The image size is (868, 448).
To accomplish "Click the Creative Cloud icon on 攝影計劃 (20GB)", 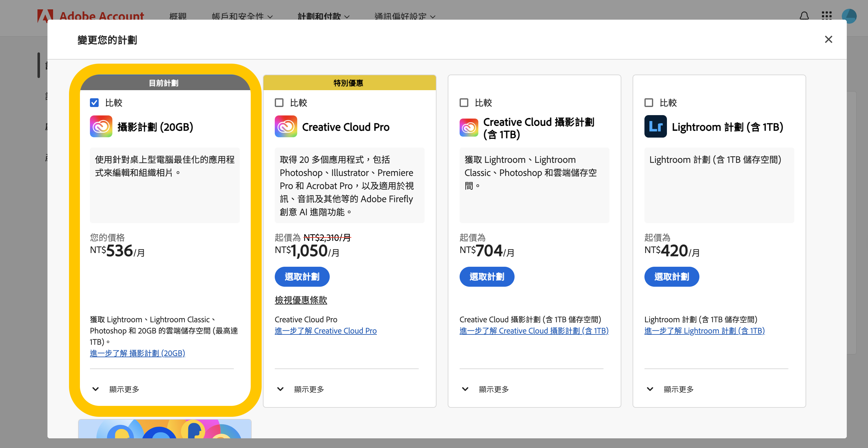I will (101, 127).
